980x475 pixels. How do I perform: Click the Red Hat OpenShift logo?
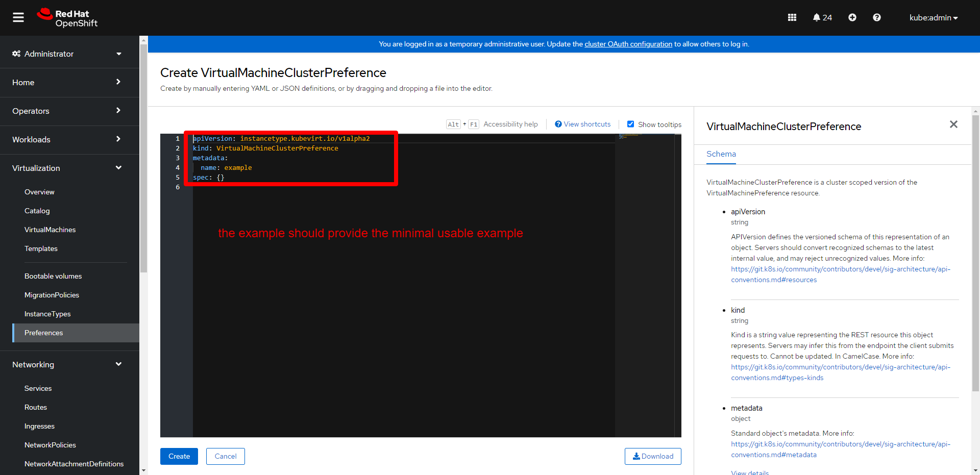(x=67, y=18)
